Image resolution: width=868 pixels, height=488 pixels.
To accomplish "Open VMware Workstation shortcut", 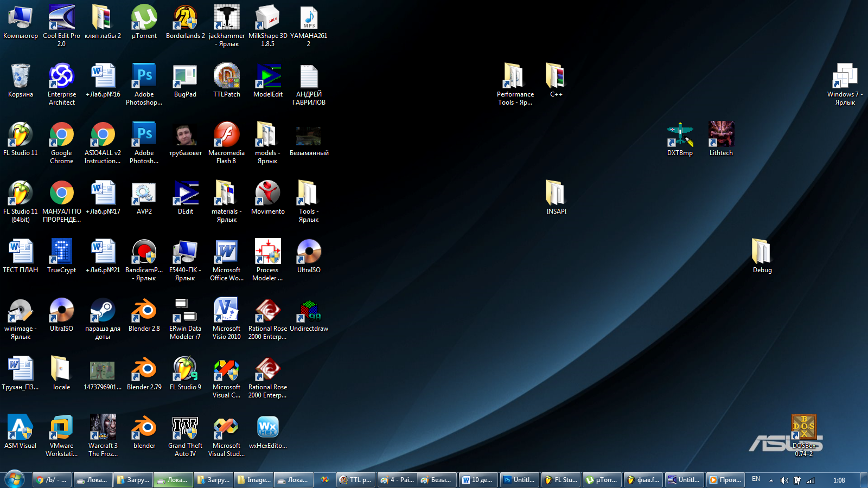I will pos(61,435).
